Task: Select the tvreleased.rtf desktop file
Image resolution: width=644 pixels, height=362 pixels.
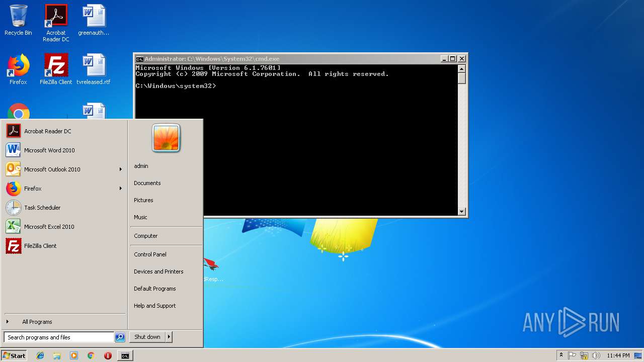Action: pyautogui.click(x=94, y=69)
